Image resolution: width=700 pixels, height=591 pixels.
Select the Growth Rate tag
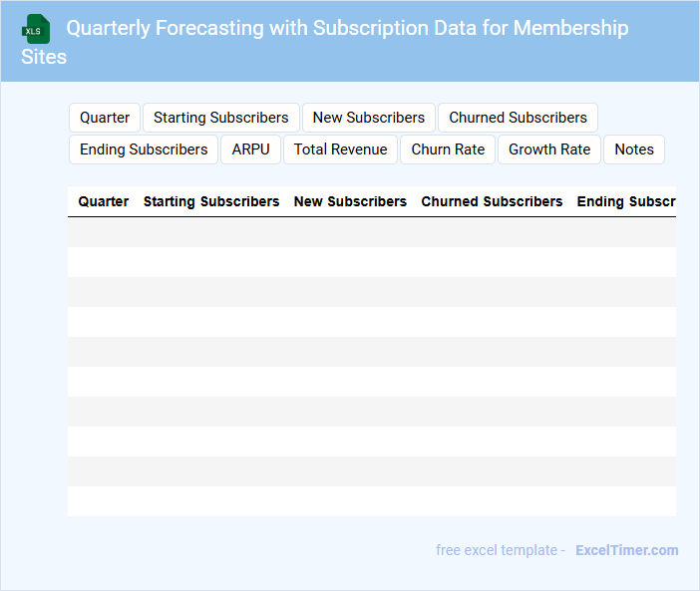tap(549, 149)
